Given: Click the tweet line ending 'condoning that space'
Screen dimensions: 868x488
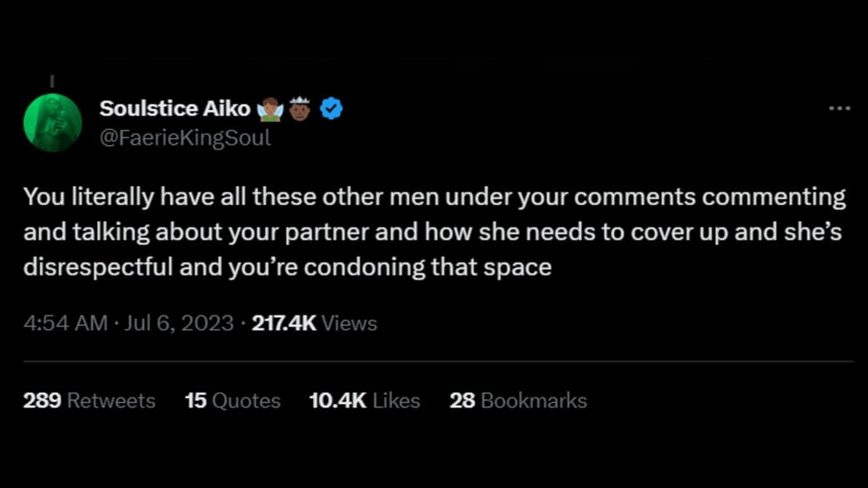Looking at the screenshot, I should click(x=287, y=267).
